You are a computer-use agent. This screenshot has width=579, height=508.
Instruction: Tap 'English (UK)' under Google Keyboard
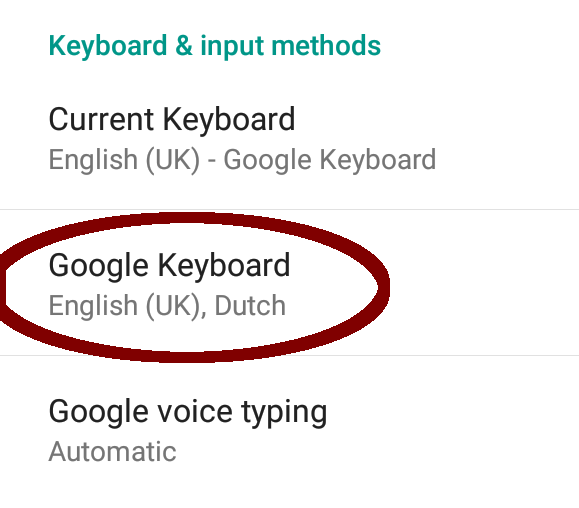(124, 306)
